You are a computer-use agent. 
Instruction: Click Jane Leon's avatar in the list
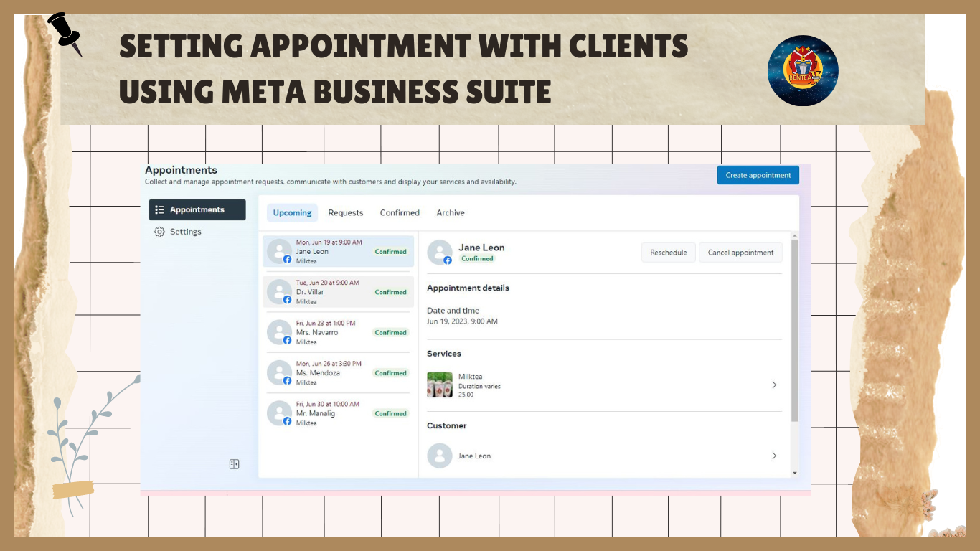coord(279,252)
